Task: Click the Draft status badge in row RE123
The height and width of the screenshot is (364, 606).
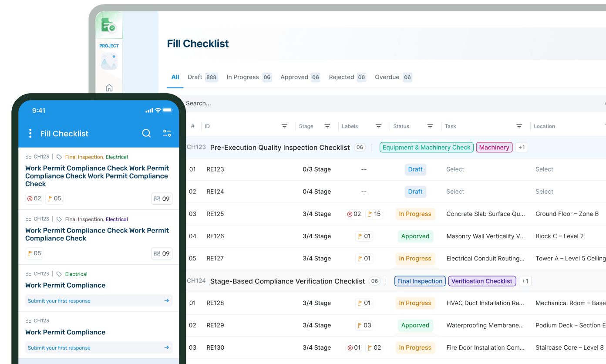Action: (x=415, y=169)
